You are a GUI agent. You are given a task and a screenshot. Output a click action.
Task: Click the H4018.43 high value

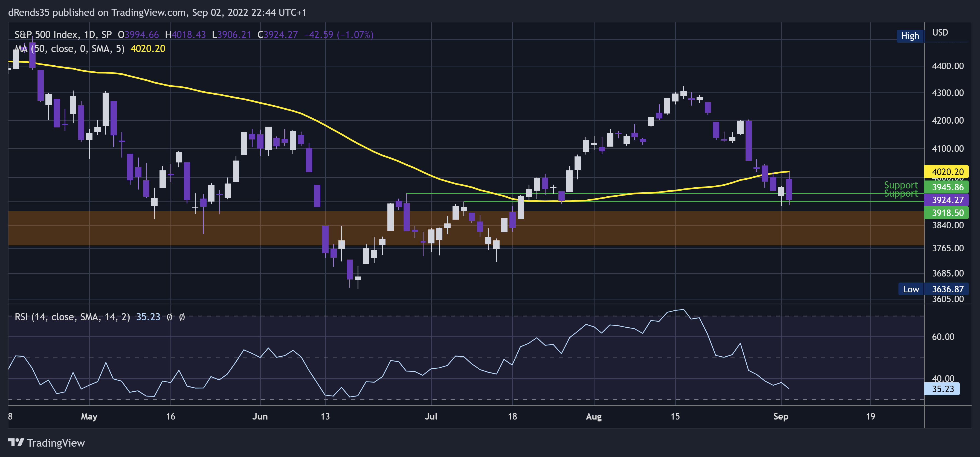click(186, 35)
